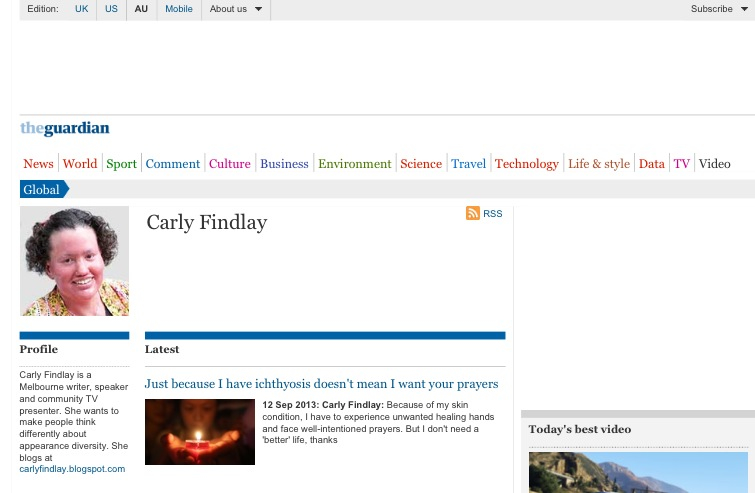Open the Travel section
This screenshot has width=755, height=493.
(x=469, y=164)
